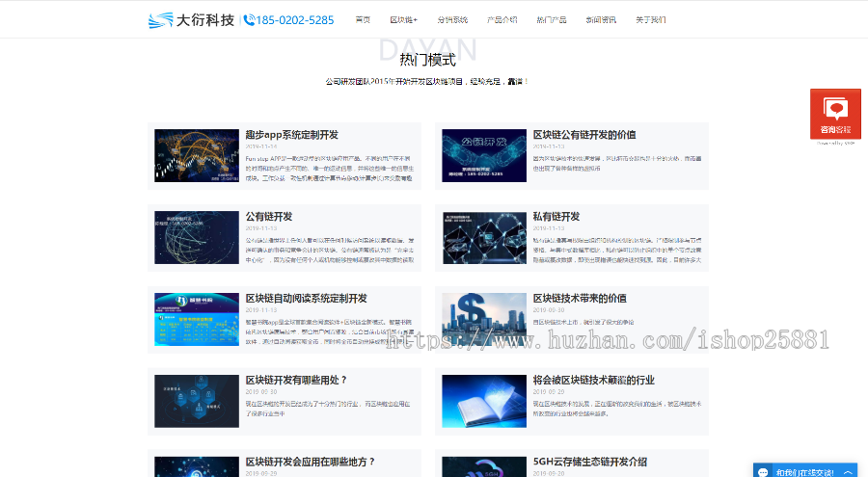This screenshot has width=868, height=477.
Task: Open the 区块链+ menu item
Action: tap(403, 20)
